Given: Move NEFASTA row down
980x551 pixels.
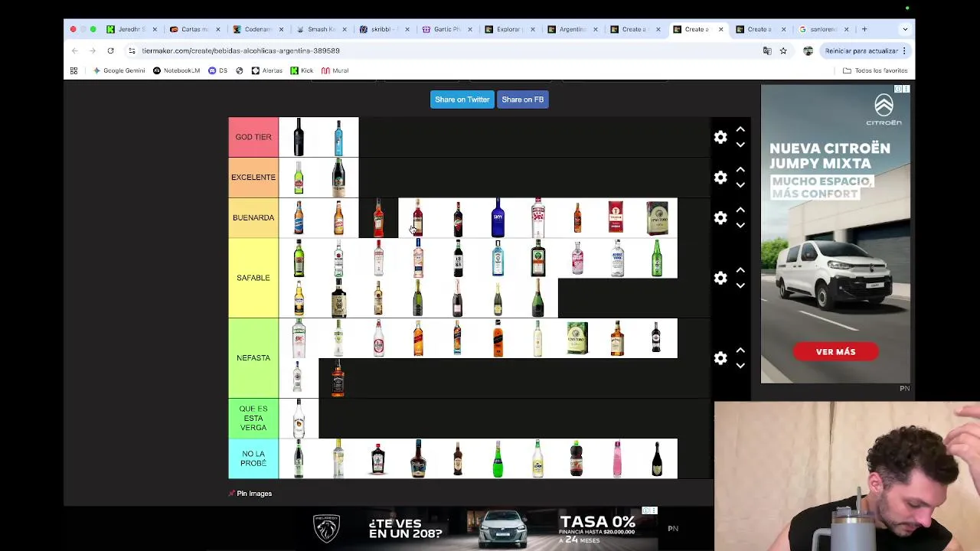Looking at the screenshot, I should tap(740, 366).
